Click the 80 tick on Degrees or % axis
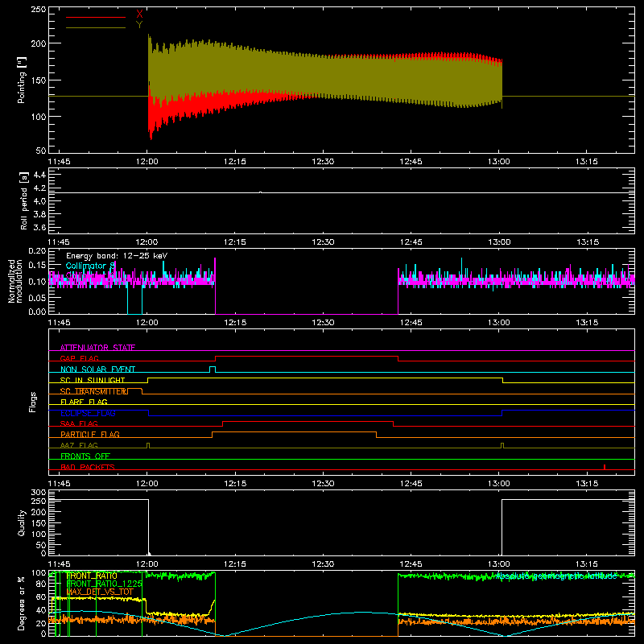This screenshot has height=644, width=644. pos(41,584)
